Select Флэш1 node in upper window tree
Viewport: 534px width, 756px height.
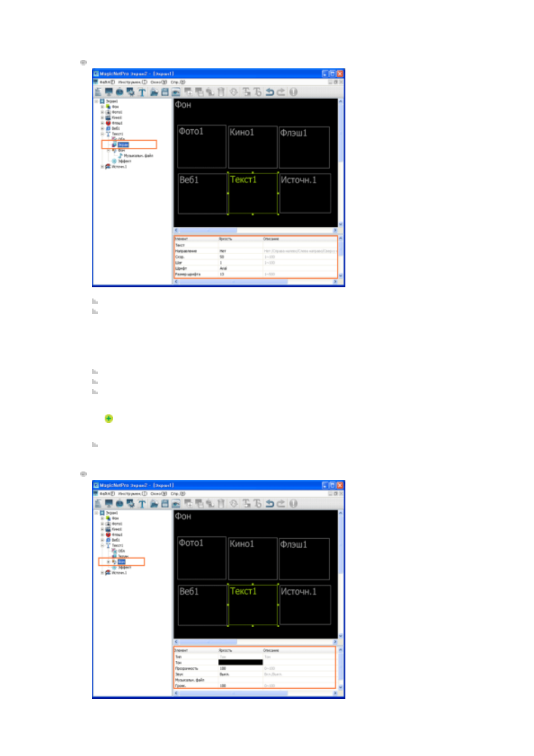tap(117, 123)
